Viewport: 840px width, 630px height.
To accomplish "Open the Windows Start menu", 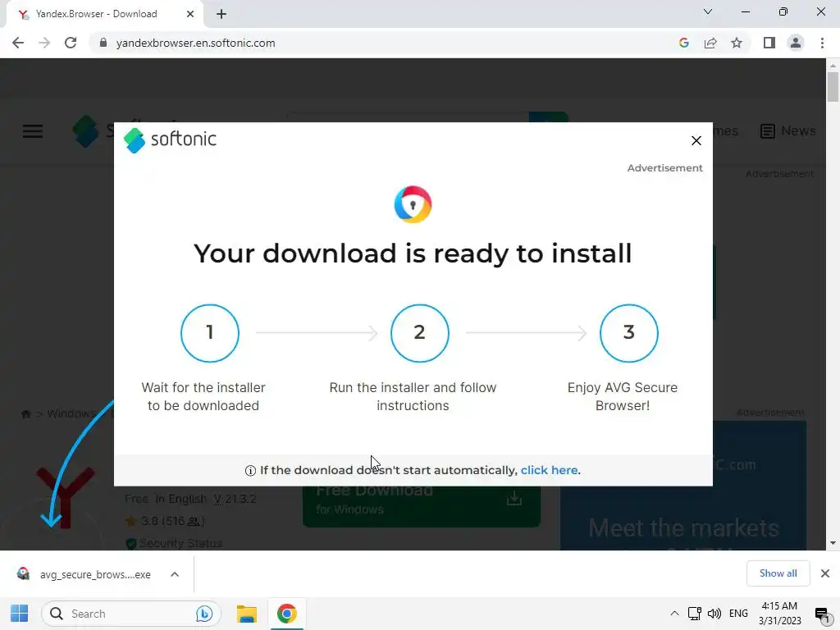I will coord(20,614).
